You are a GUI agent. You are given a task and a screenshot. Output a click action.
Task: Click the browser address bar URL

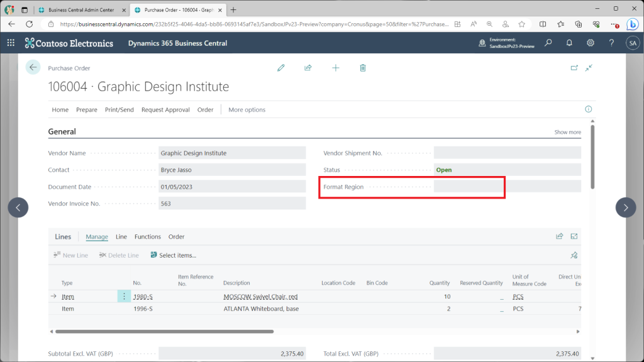[x=254, y=25]
